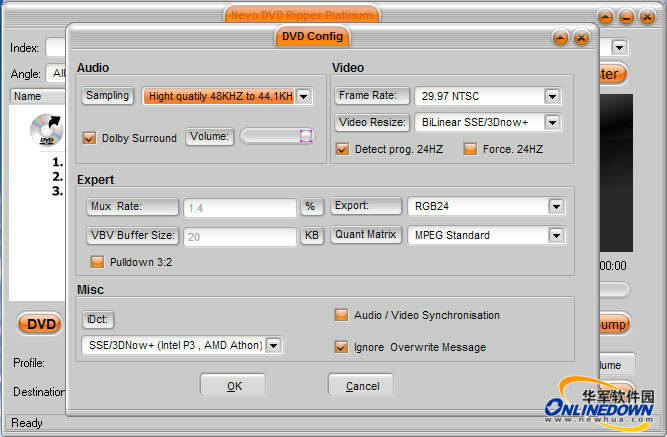
Task: Click the DVD Config title tab
Action: pyautogui.click(x=312, y=36)
